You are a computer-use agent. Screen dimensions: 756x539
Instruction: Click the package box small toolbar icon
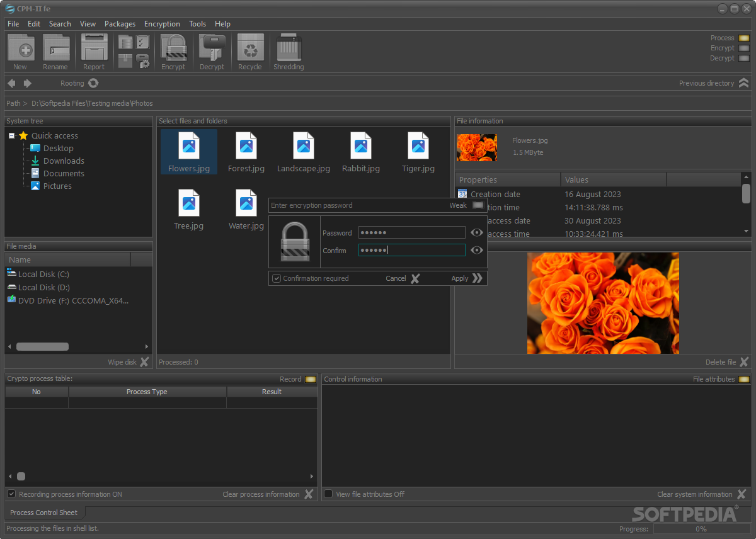[x=125, y=61]
